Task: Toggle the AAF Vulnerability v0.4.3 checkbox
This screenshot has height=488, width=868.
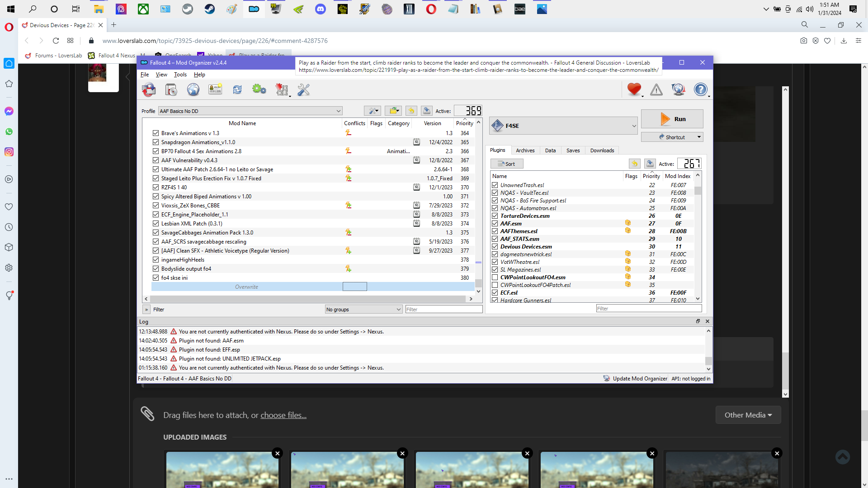Action: [x=156, y=160]
